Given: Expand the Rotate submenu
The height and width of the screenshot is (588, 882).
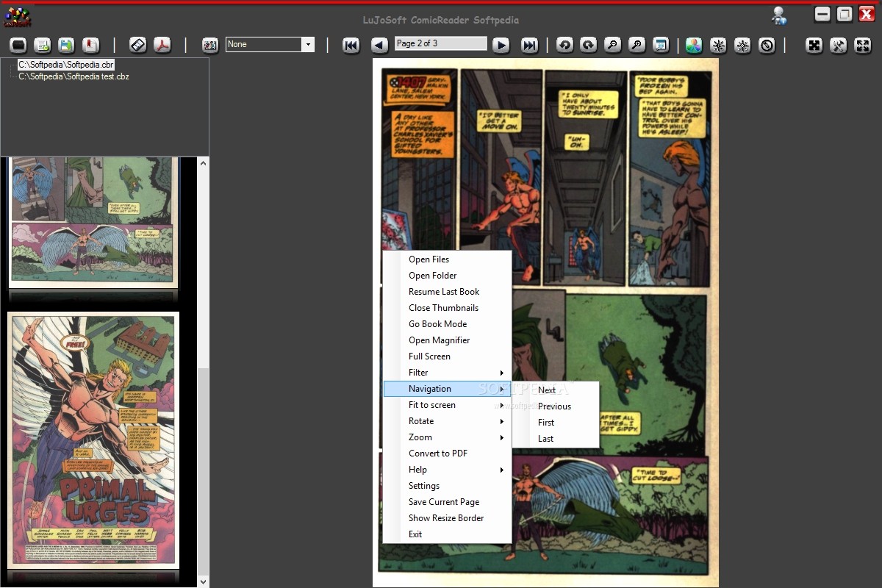Looking at the screenshot, I should [447, 421].
